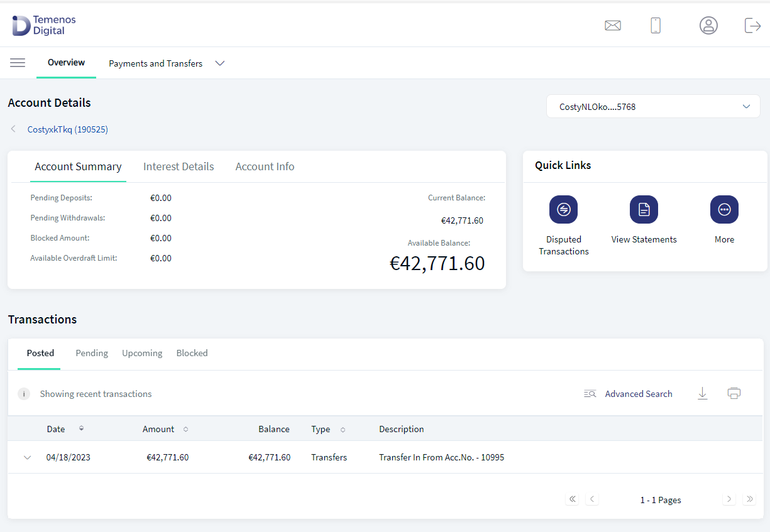Print the transactions list
This screenshot has width=770, height=532.
pos(734,394)
